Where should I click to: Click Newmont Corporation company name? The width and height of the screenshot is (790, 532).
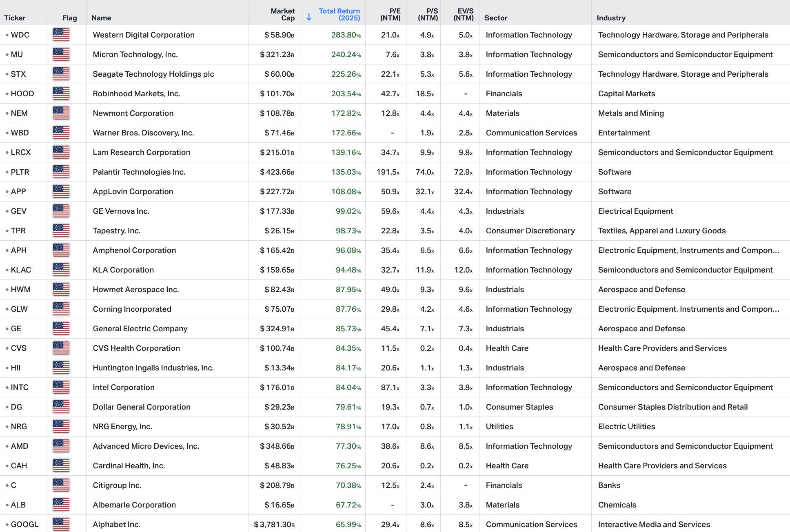coord(133,113)
